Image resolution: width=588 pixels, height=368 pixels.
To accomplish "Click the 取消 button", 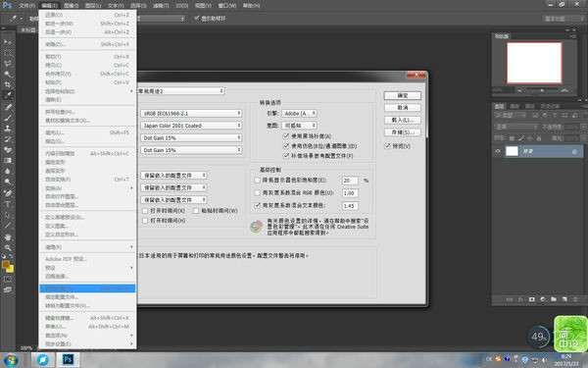I will pos(403,107).
